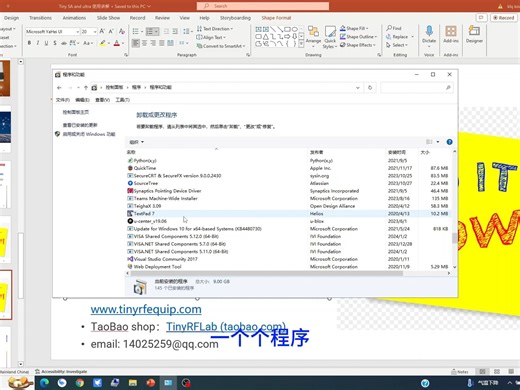Select TextPad 7 row in program list
Viewport: 520px width, 390px height.
click(x=288, y=214)
